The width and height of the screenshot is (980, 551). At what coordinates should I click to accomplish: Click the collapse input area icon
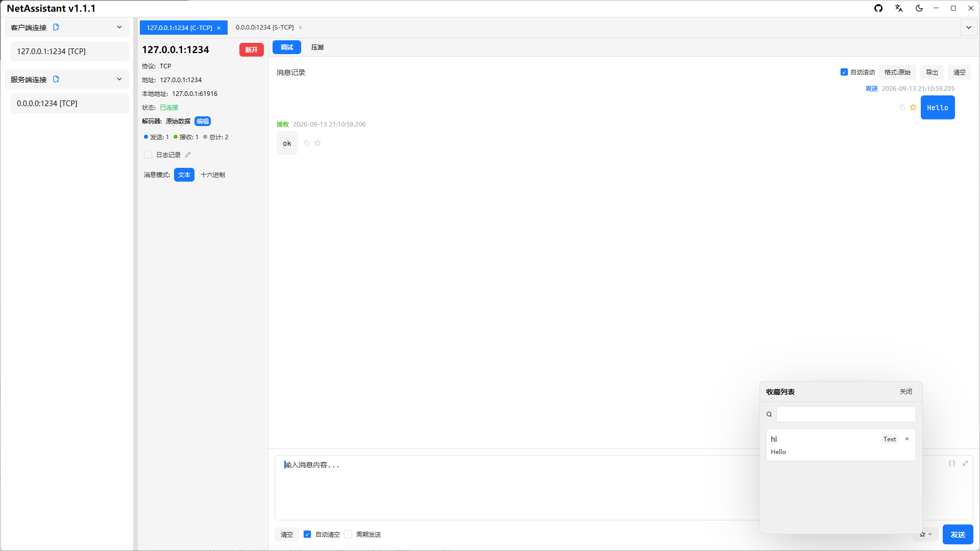tap(965, 463)
